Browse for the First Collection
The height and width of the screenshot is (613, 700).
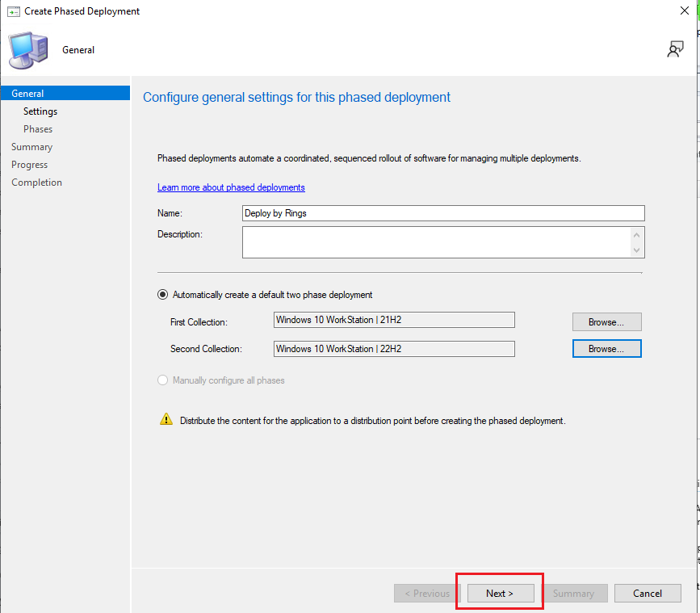[606, 322]
